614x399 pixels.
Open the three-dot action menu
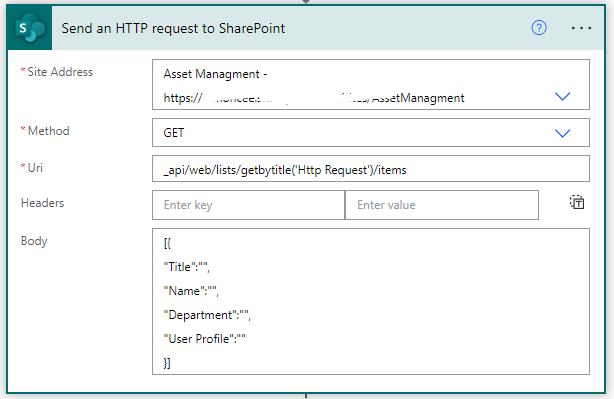pos(581,28)
